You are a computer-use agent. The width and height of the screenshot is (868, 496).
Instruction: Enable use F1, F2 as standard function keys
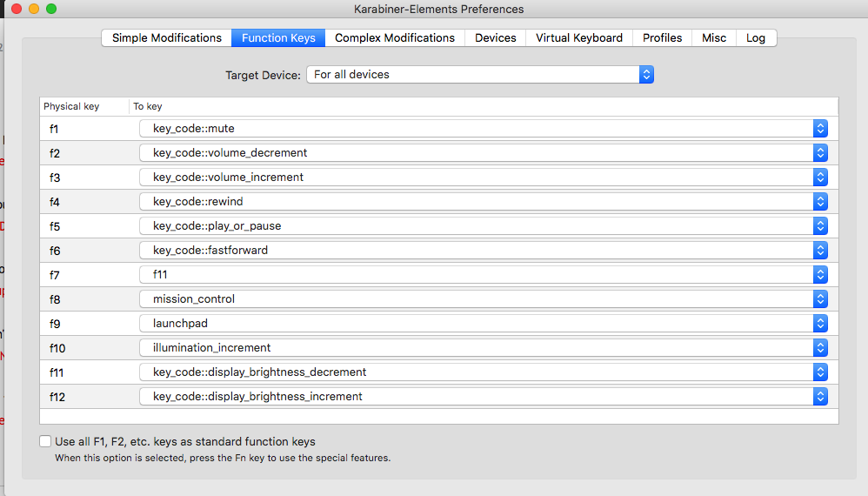point(45,442)
